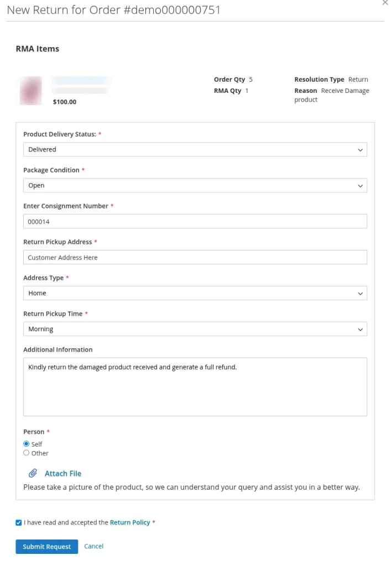Click the Submit Request button

(x=46, y=547)
